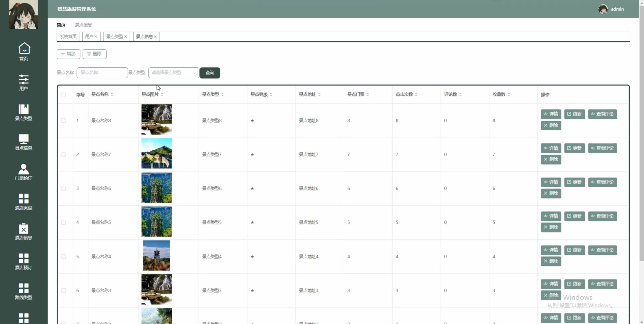Sort table by 点击次数 column arrows
Viewport: 644px width, 324px height.
(416, 95)
